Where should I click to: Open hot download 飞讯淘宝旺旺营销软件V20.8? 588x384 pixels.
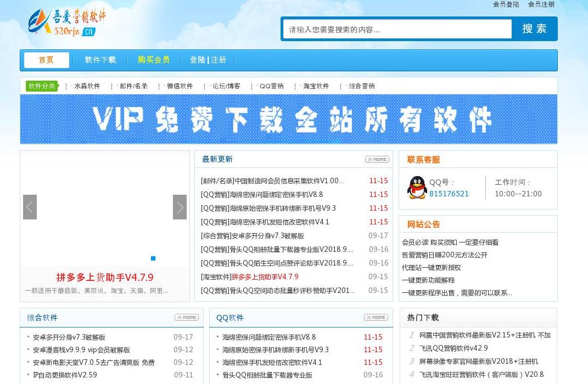coord(481,374)
